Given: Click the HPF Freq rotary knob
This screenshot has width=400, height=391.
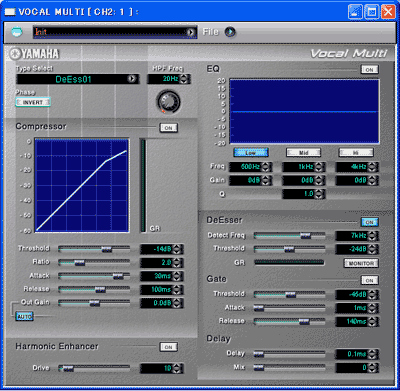Looking at the screenshot, I should click(168, 101).
